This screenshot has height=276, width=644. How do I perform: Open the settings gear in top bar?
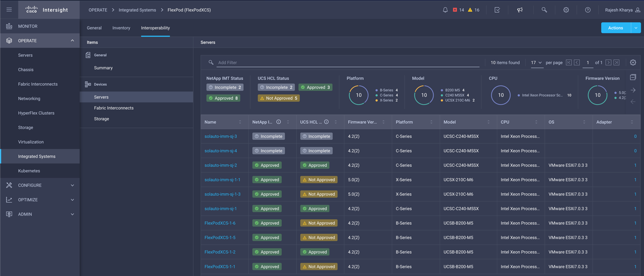pyautogui.click(x=566, y=10)
